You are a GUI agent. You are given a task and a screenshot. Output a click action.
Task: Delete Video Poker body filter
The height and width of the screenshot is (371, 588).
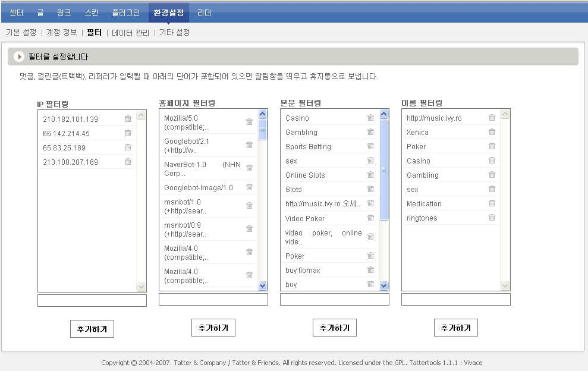370,218
